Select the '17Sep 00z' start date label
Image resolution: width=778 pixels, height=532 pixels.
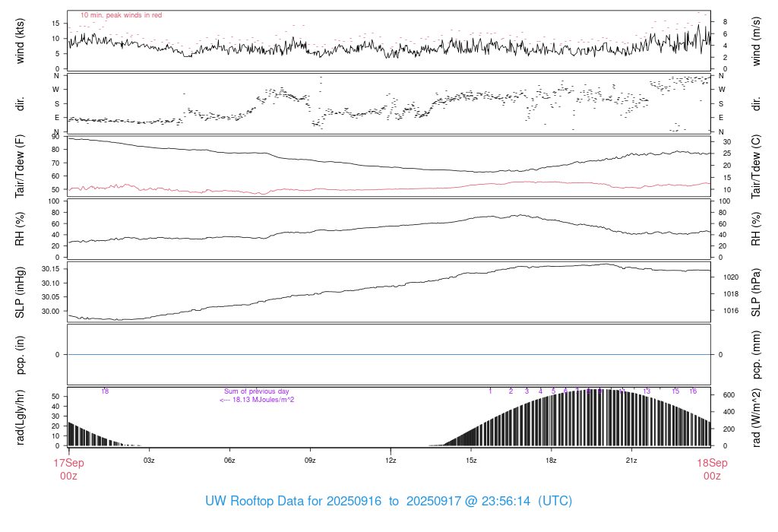[x=68, y=470]
